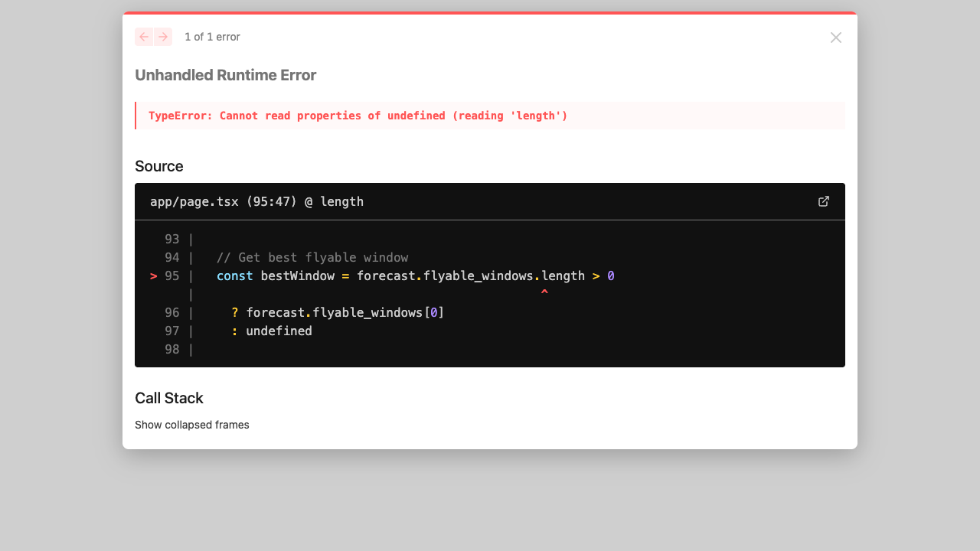Click the Source section heading
Viewport: 980px width, 551px height.
[x=159, y=166]
